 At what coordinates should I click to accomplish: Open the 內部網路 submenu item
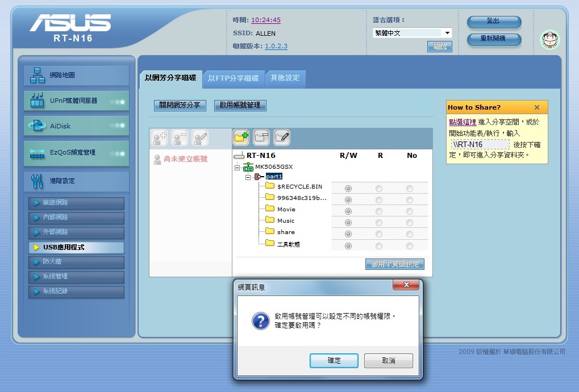click(77, 218)
